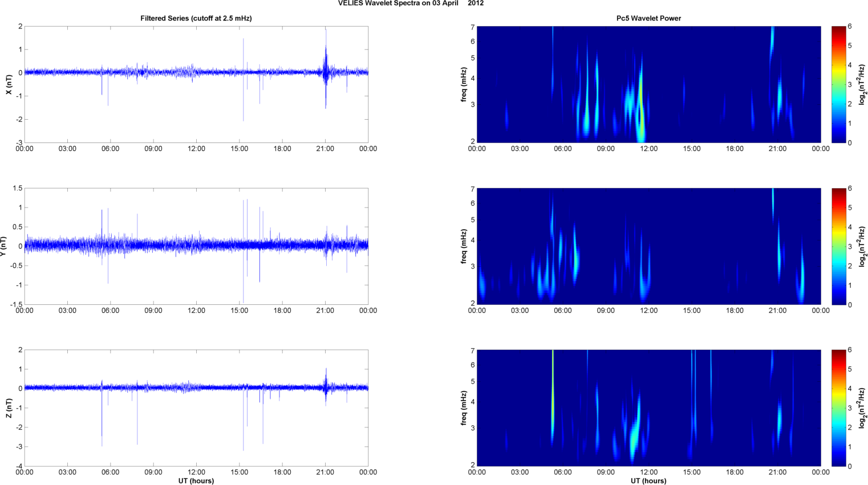Click the "12:00" tick under the Z filtered series
The image size is (868, 485).
pyautogui.click(x=196, y=472)
